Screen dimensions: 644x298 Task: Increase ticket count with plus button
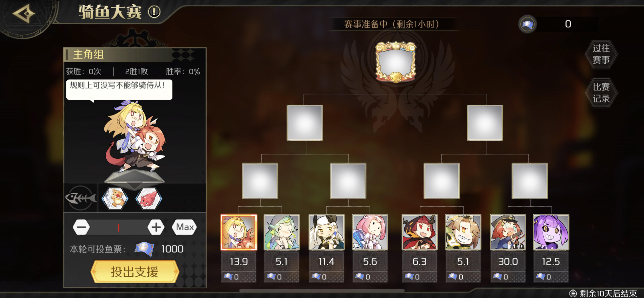point(156,227)
